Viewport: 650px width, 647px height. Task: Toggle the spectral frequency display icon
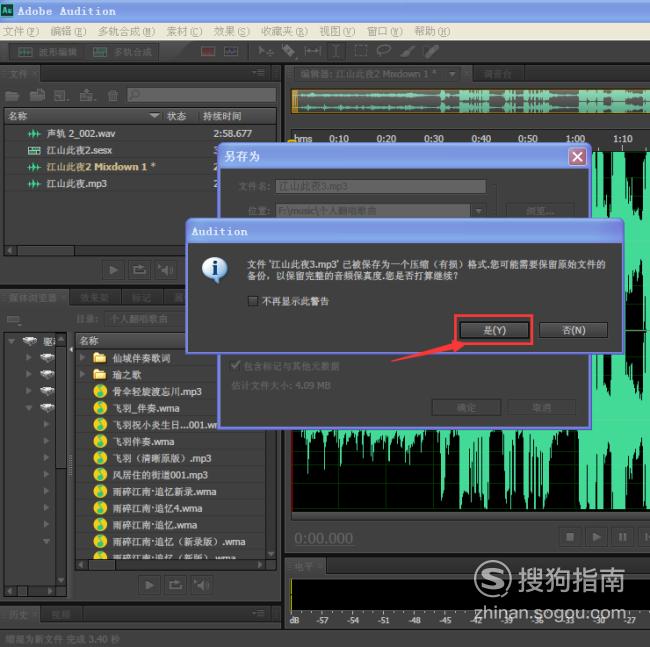tap(208, 51)
